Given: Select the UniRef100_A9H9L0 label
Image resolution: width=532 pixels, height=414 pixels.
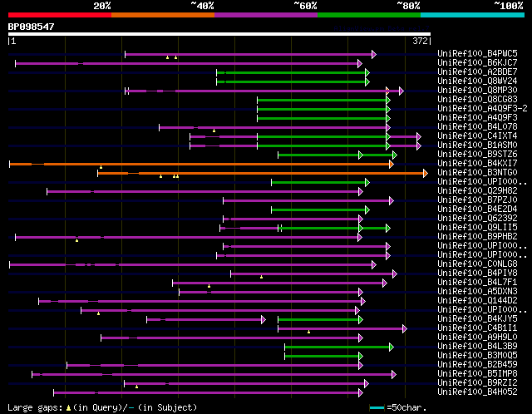Looking at the screenshot, I should click(477, 338).
